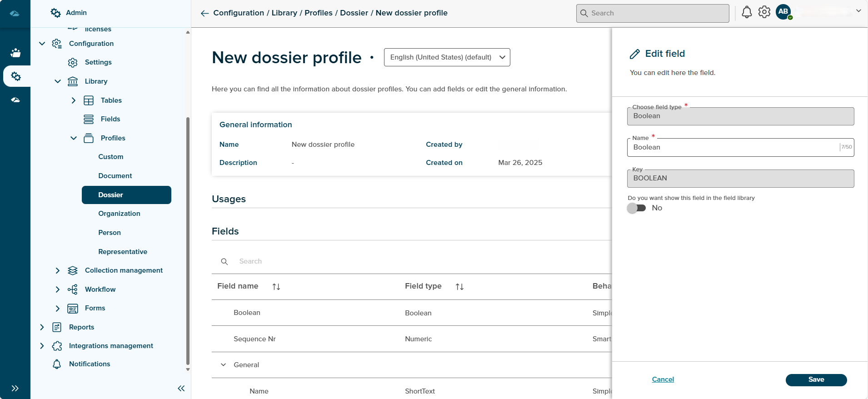Open the Representative profiles item
The image size is (868, 399).
[x=123, y=252]
